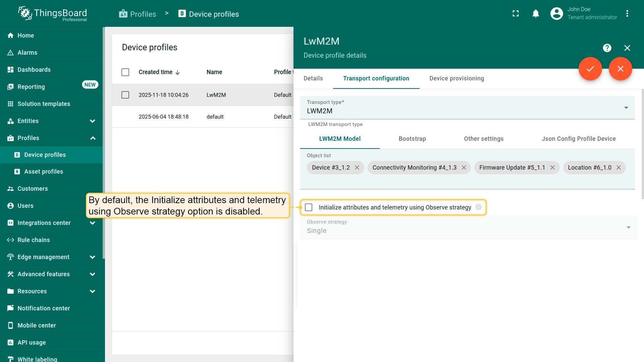
Task: Switch to the Bootstrap tab
Action: click(412, 139)
